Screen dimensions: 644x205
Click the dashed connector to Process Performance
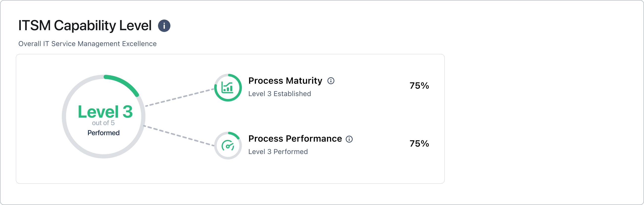(x=179, y=135)
